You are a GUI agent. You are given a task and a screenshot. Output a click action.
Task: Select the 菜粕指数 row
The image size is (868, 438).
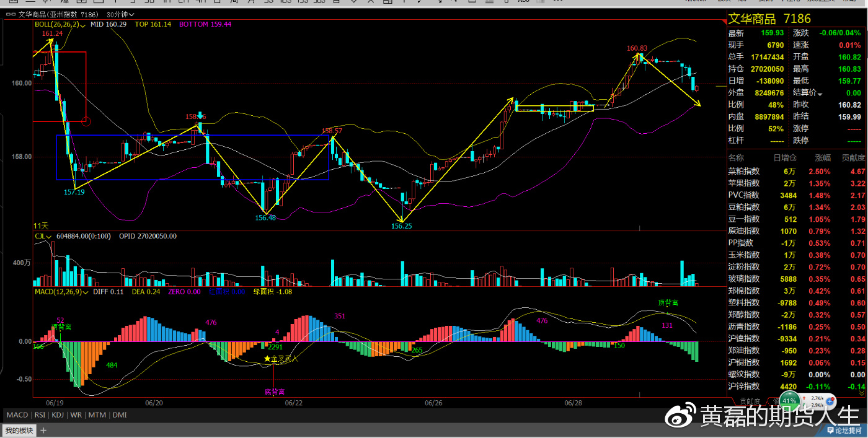pyautogui.click(x=797, y=171)
